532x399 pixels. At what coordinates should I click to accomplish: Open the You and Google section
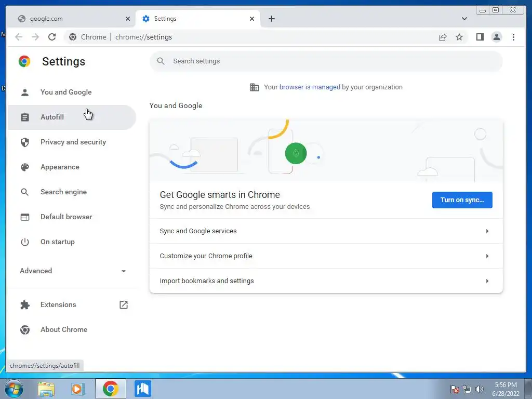tap(72, 92)
